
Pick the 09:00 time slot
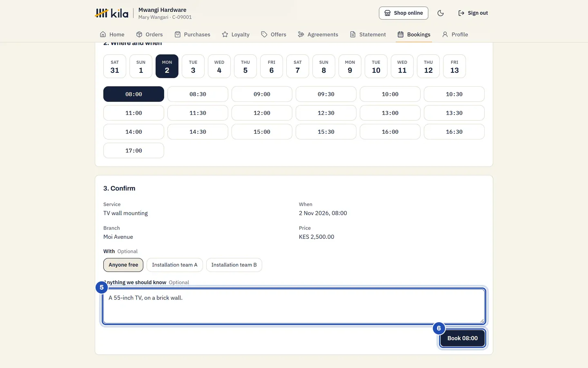[262, 94]
